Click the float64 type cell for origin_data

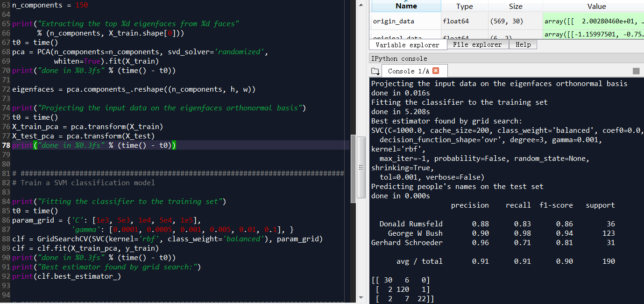click(x=465, y=21)
